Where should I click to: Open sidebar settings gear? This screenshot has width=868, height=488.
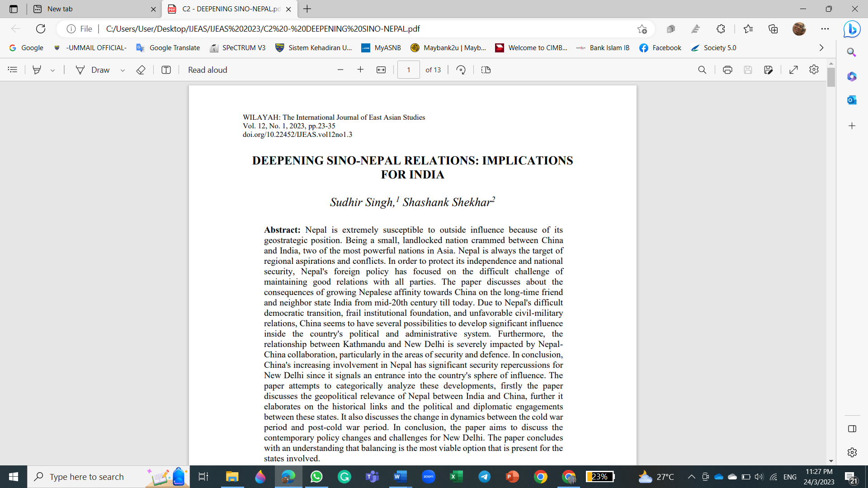point(852,452)
